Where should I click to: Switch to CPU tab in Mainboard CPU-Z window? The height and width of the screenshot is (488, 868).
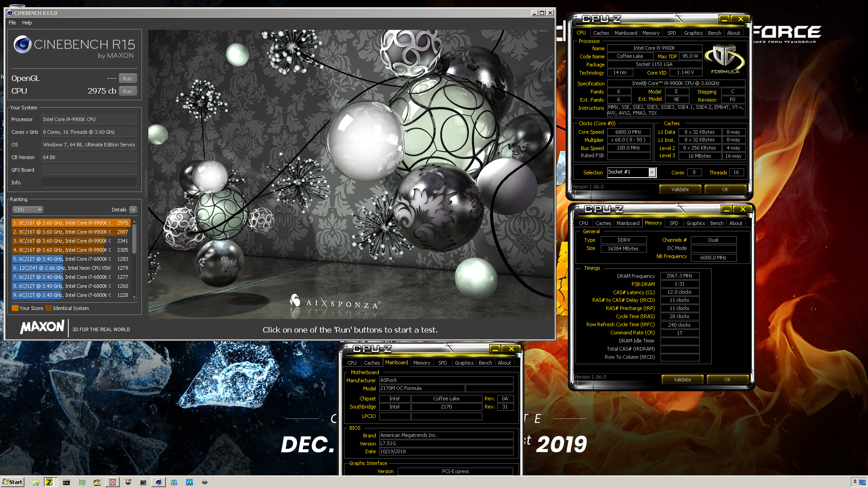click(x=352, y=363)
